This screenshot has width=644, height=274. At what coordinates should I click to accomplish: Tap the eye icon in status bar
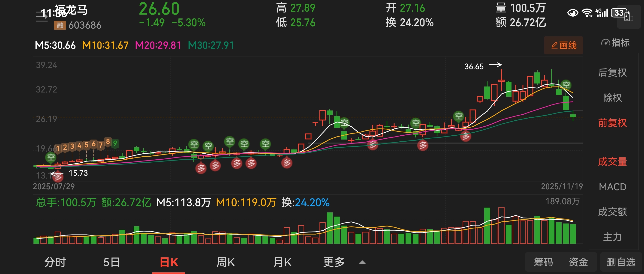coord(572,13)
